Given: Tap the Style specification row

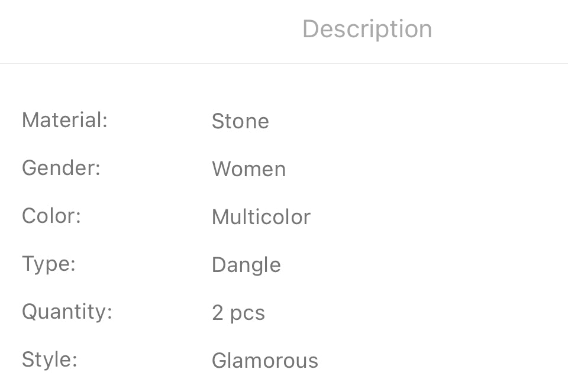Looking at the screenshot, I should click(284, 361).
